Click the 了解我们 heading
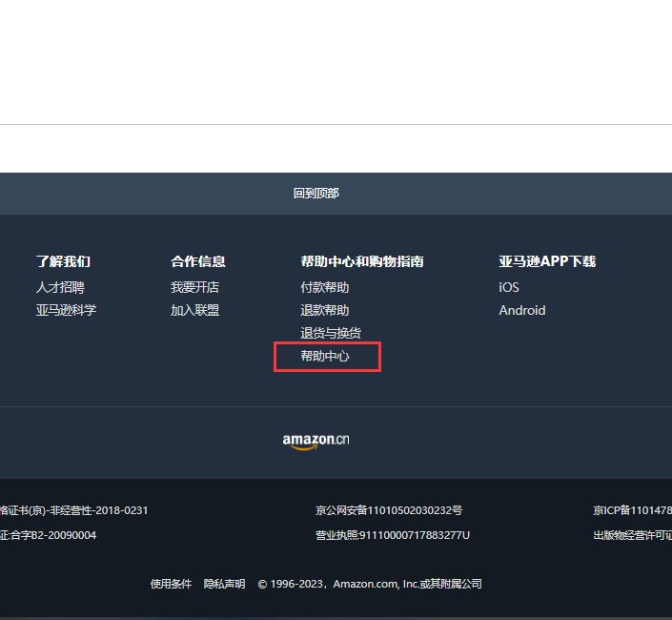The height and width of the screenshot is (620, 672). click(64, 261)
